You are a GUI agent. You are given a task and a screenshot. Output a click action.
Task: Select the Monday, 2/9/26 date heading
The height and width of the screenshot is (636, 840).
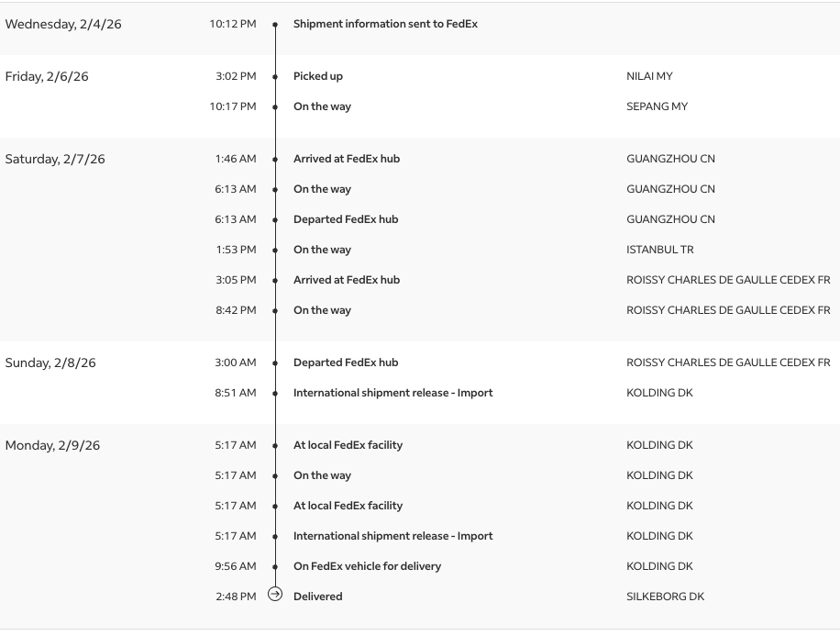52,446
